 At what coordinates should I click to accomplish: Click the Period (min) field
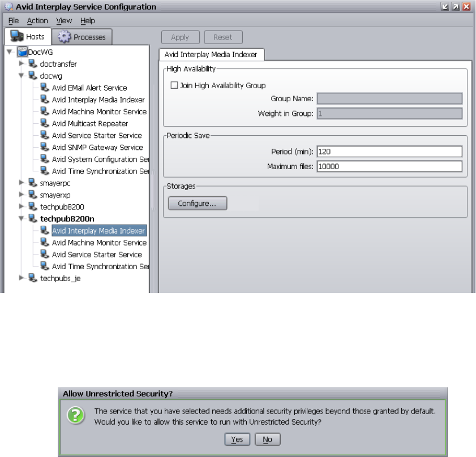point(389,152)
